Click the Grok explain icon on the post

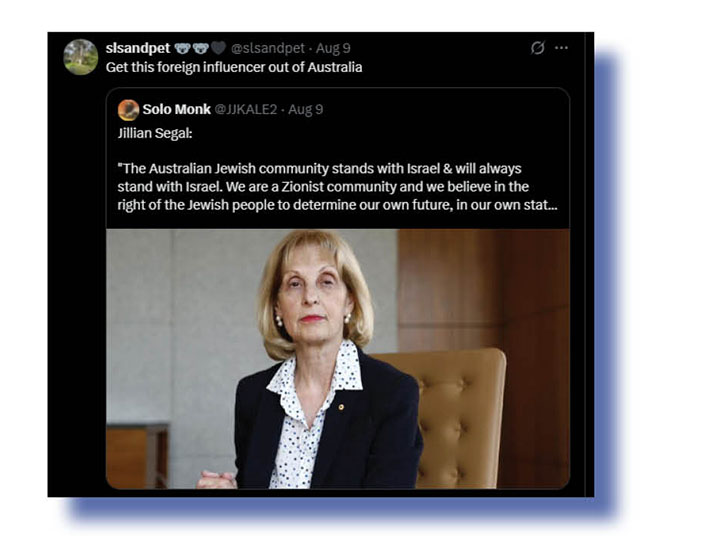[537, 47]
